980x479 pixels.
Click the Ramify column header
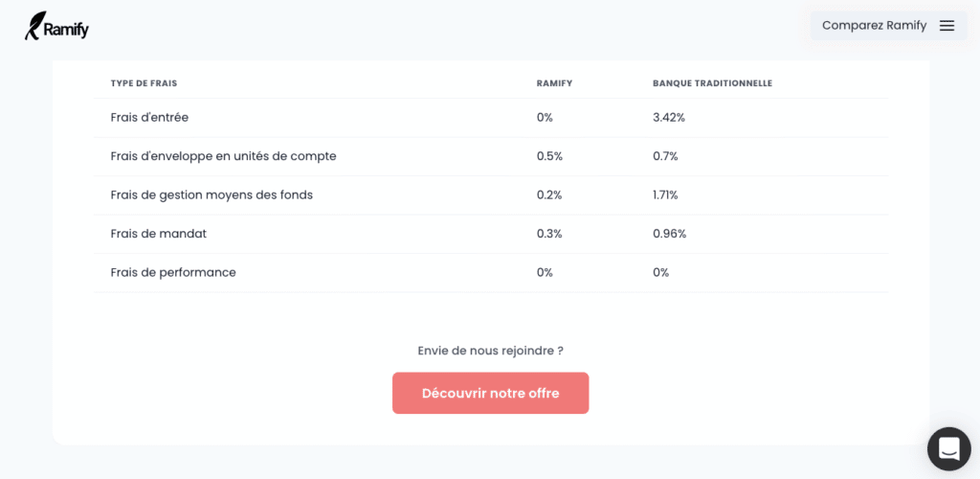pos(554,83)
